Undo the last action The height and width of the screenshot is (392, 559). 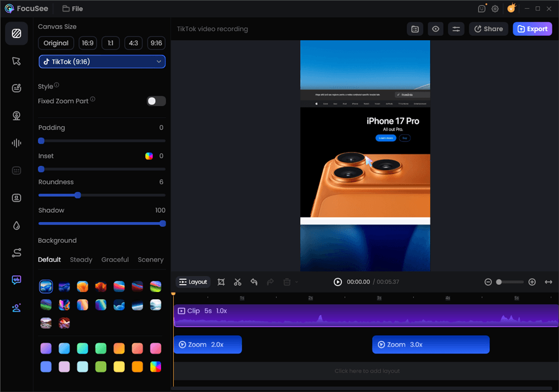click(x=254, y=282)
